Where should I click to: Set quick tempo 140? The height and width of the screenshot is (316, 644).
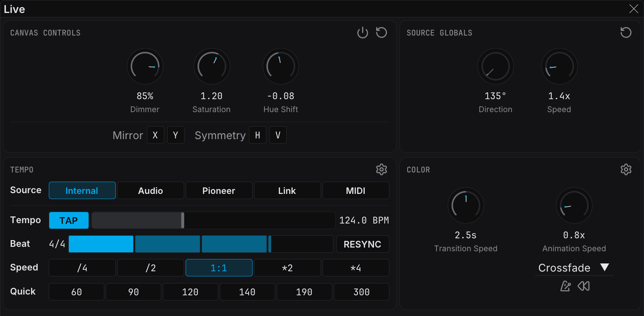[247, 292]
